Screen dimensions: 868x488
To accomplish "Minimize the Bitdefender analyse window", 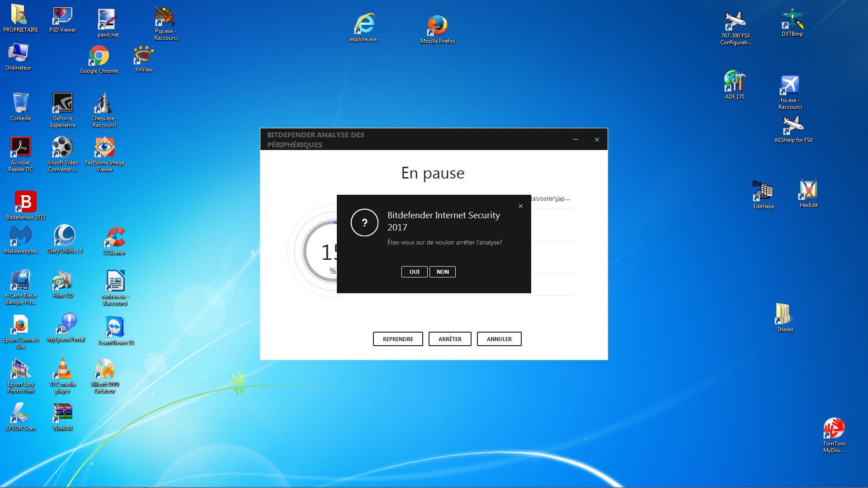I will [576, 140].
